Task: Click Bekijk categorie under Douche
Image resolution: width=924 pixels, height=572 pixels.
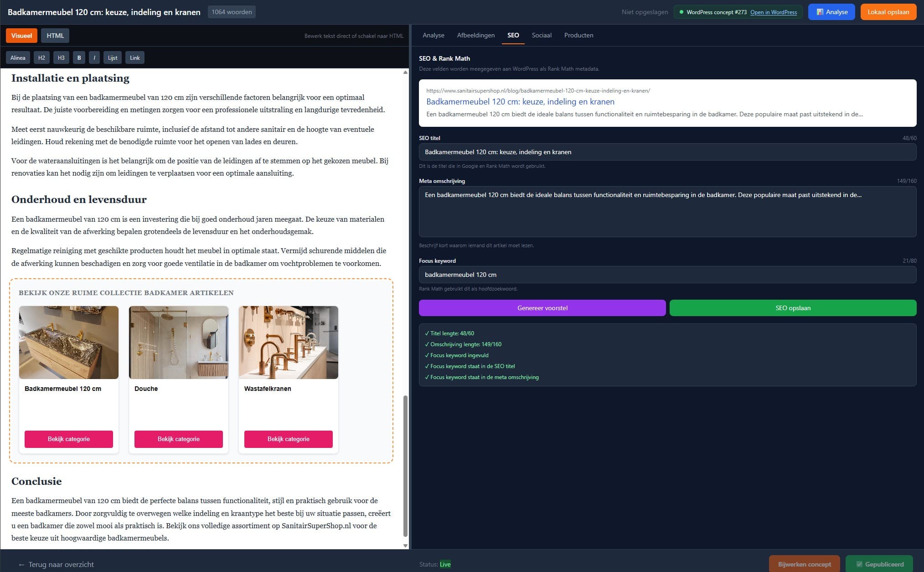Action: click(x=179, y=439)
